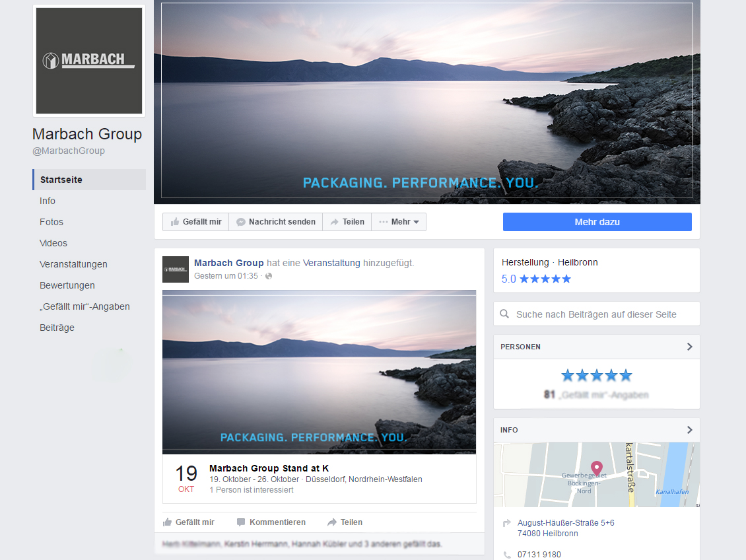
Task: Click the INFO section header label
Action: pyautogui.click(x=509, y=430)
